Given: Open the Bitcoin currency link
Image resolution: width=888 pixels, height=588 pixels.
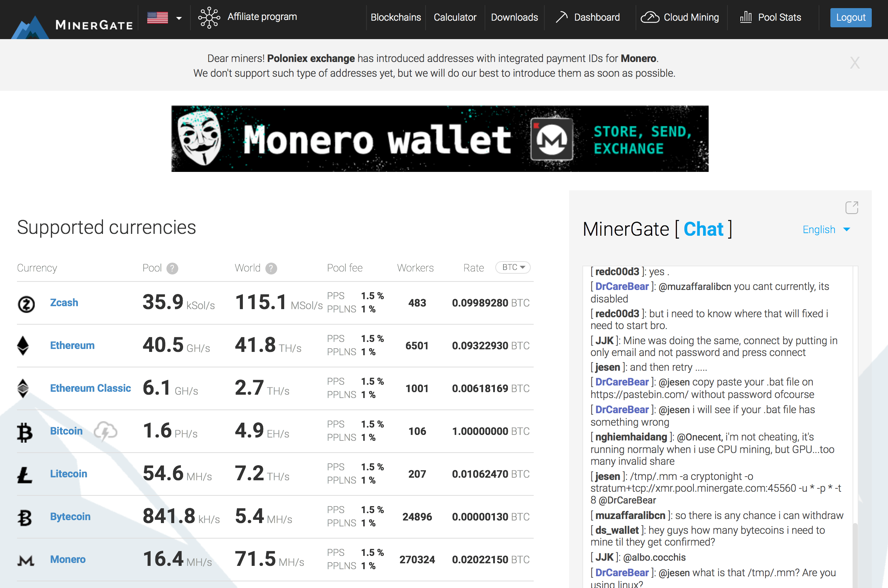Looking at the screenshot, I should tap(66, 431).
